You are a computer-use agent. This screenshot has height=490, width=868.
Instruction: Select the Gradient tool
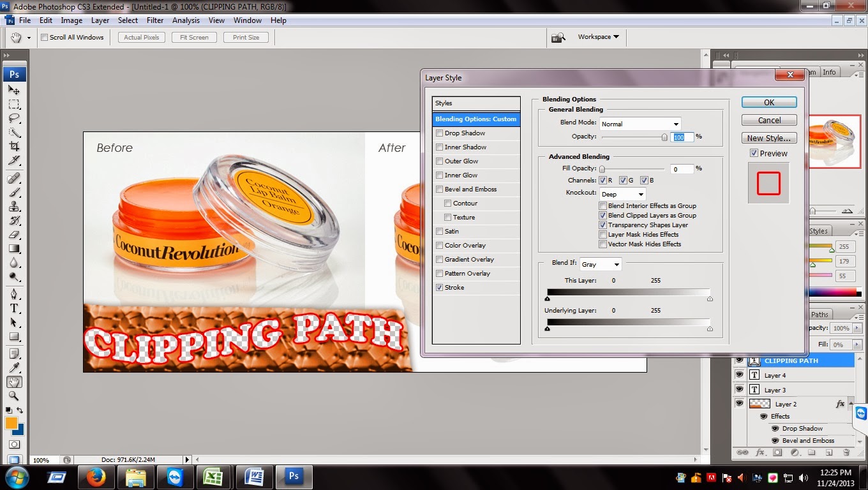coord(14,248)
